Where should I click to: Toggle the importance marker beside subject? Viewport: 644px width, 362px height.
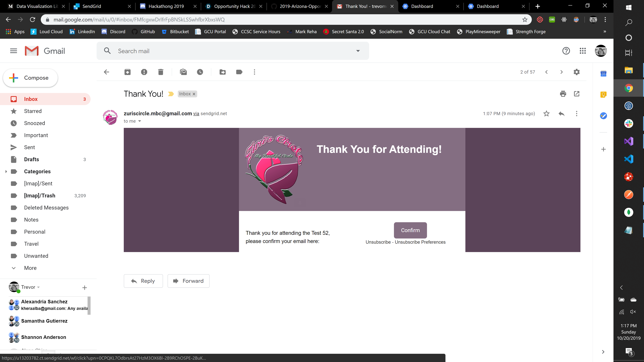[171, 94]
